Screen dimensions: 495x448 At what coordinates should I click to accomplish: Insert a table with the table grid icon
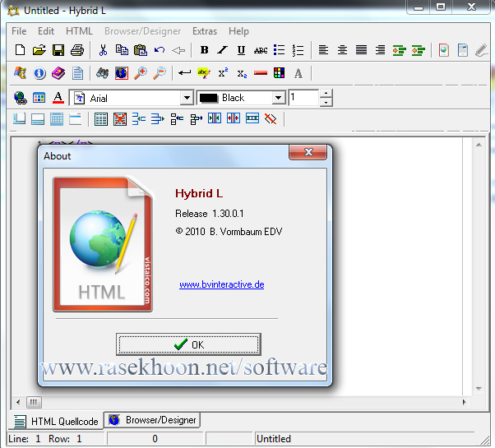click(x=101, y=119)
